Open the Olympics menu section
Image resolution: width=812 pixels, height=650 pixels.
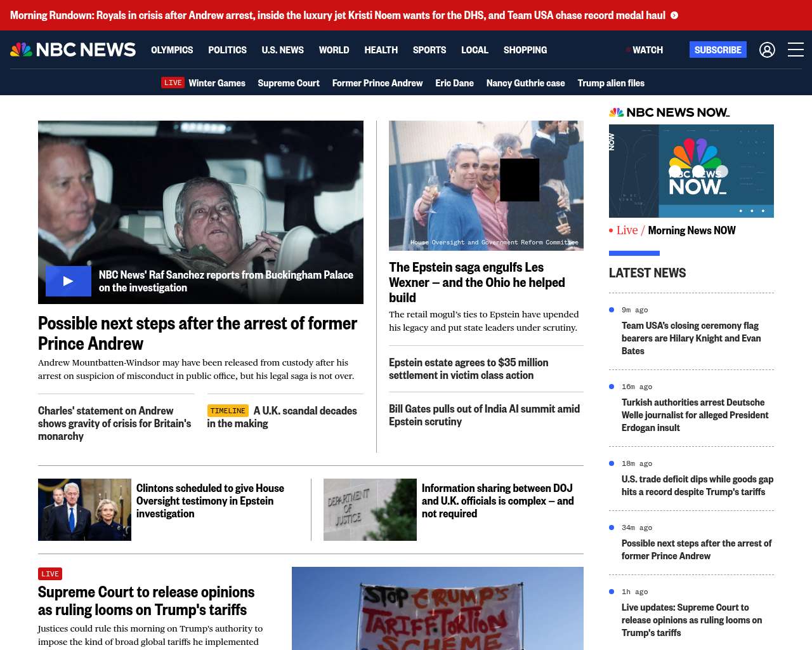click(x=172, y=50)
